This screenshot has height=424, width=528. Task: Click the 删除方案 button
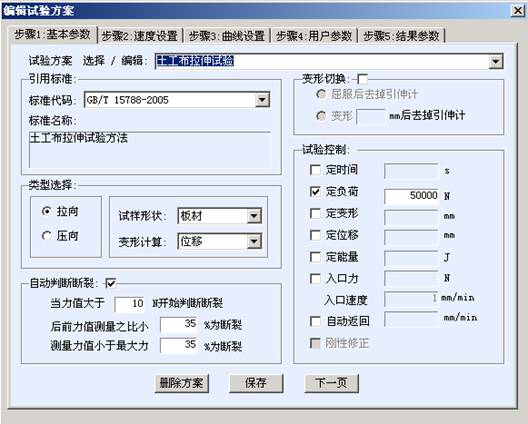(182, 383)
